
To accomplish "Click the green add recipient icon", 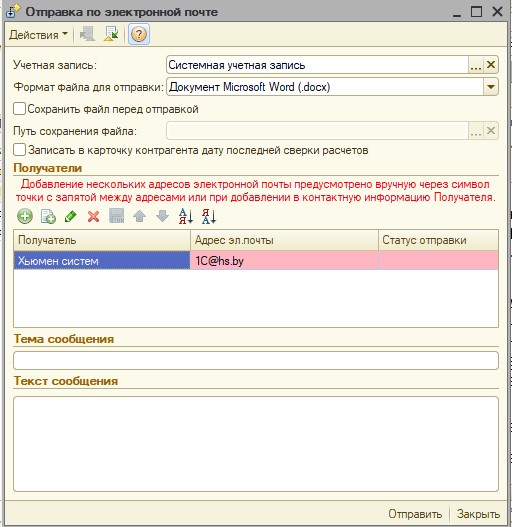I will click(25, 216).
